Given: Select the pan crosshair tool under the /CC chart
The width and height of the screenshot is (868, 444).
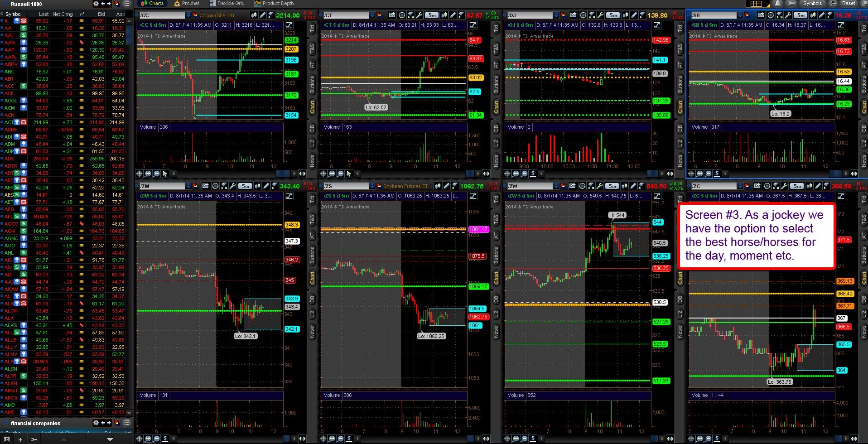Looking at the screenshot, I should coord(140,174).
